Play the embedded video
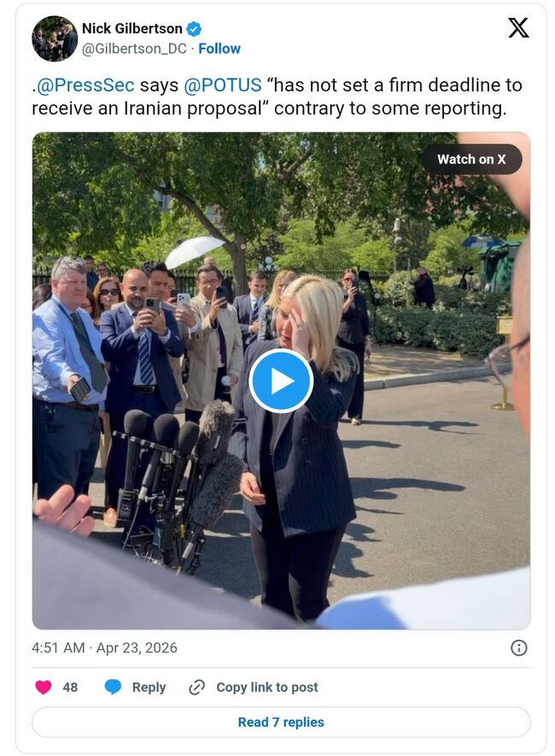This screenshot has height=756, width=555. click(281, 381)
